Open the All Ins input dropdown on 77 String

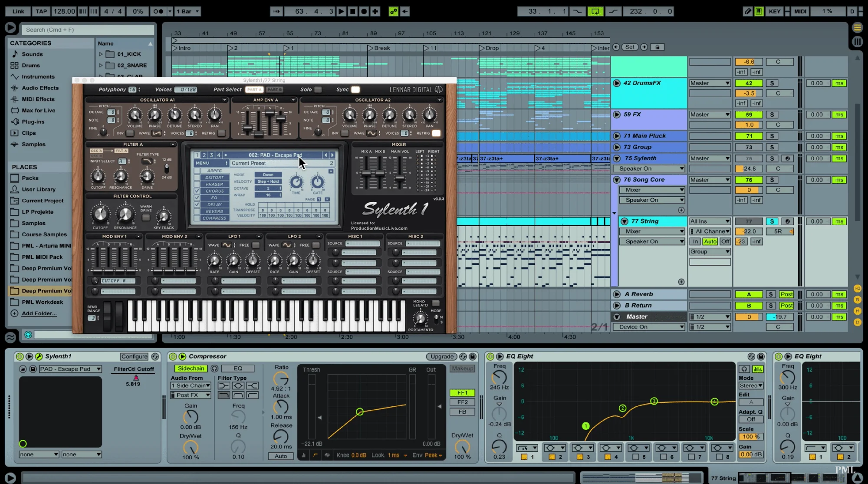[x=710, y=221]
